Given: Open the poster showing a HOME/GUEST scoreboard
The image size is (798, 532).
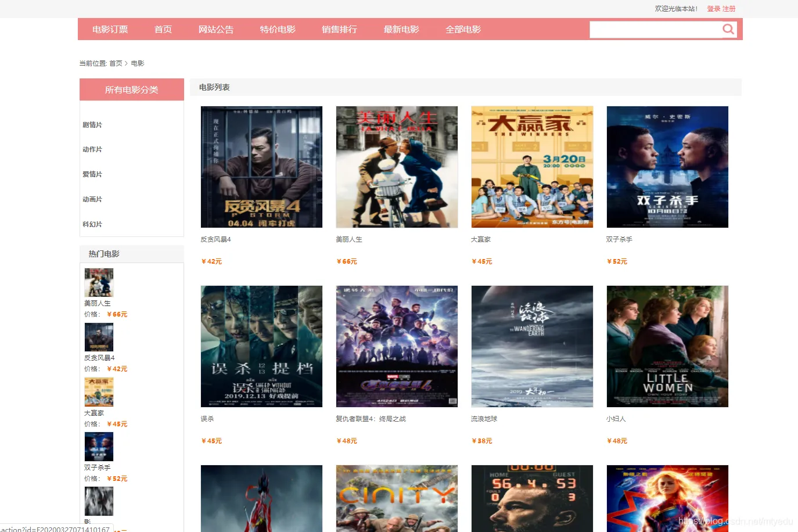Looking at the screenshot, I should pyautogui.click(x=532, y=498).
